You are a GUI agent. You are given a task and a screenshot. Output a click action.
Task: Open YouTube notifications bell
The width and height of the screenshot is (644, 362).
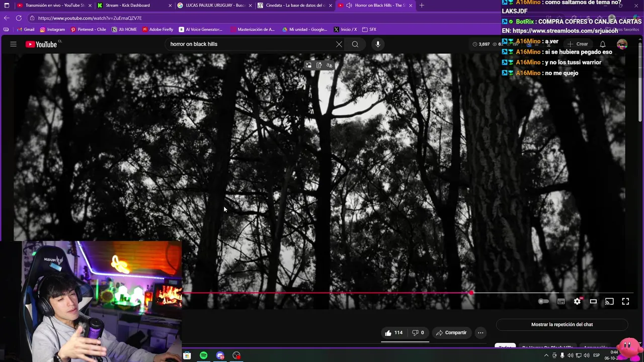pos(603,44)
